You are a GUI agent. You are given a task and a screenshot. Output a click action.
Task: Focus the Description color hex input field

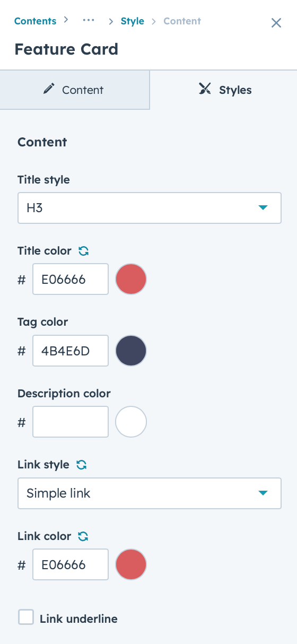click(x=71, y=422)
